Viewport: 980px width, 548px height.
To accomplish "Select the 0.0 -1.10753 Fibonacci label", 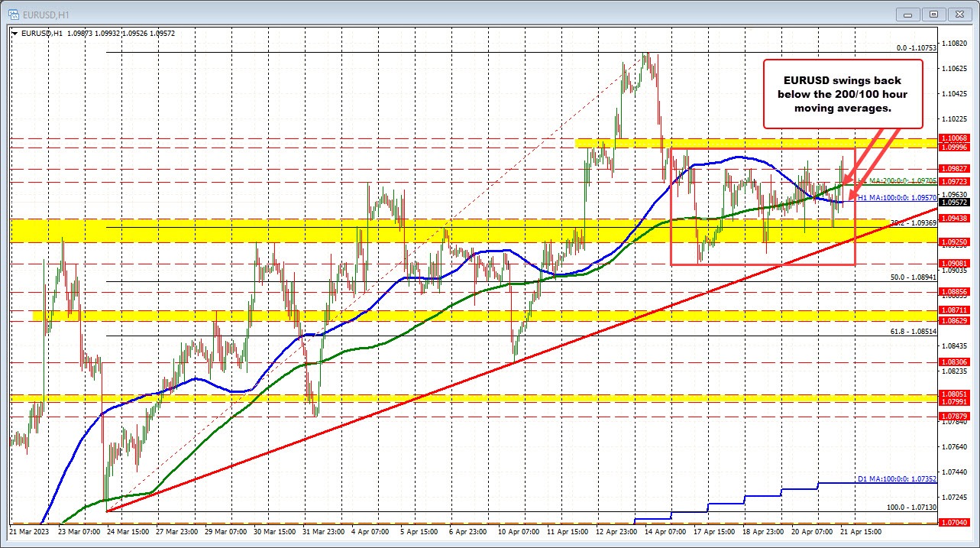I will point(917,47).
